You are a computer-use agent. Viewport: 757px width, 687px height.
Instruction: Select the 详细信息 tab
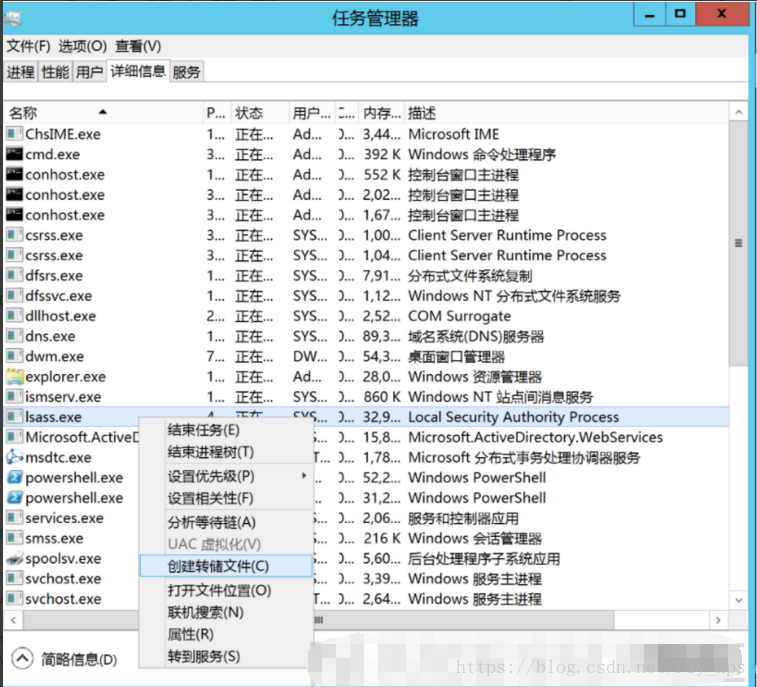(138, 71)
